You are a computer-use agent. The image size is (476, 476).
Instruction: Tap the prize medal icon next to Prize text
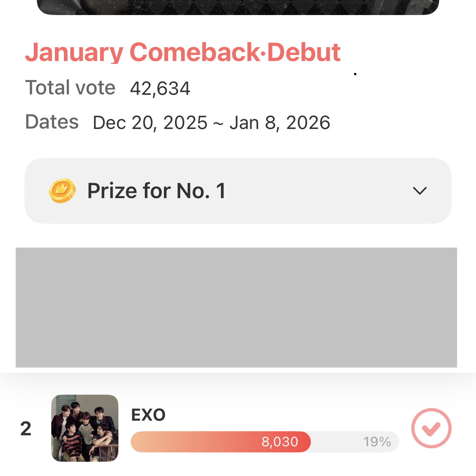pos(62,190)
